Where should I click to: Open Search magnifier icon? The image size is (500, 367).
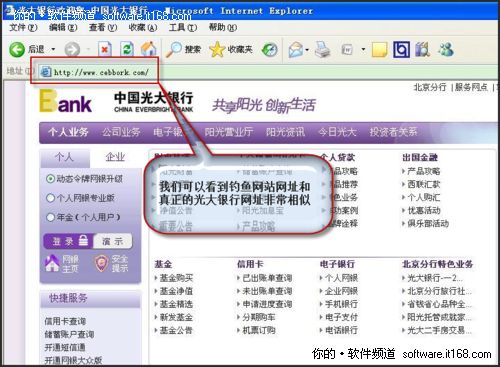[x=174, y=49]
